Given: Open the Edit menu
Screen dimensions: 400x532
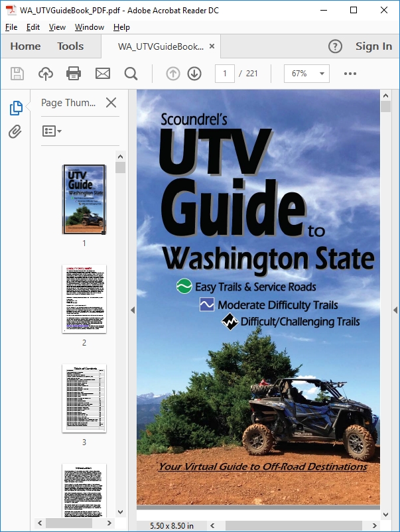Looking at the screenshot, I should tap(33, 27).
